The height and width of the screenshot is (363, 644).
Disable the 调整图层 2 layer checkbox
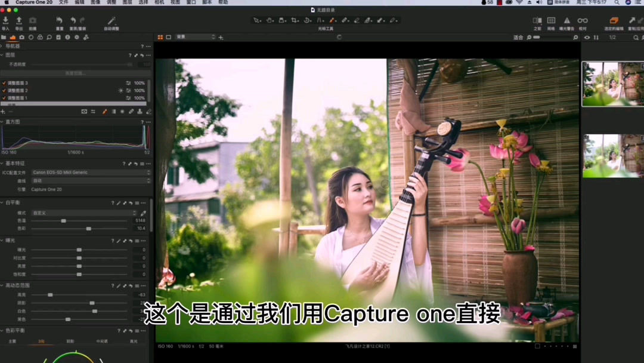point(4,90)
